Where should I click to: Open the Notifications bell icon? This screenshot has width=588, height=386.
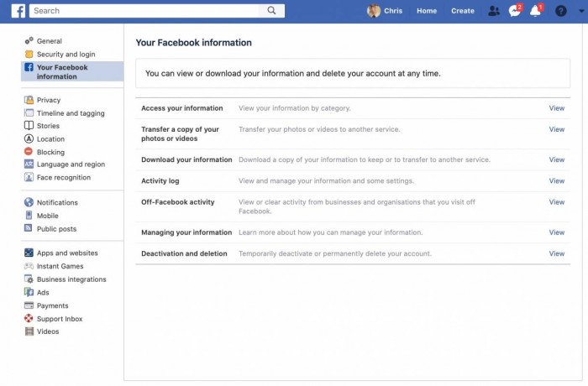[535, 11]
